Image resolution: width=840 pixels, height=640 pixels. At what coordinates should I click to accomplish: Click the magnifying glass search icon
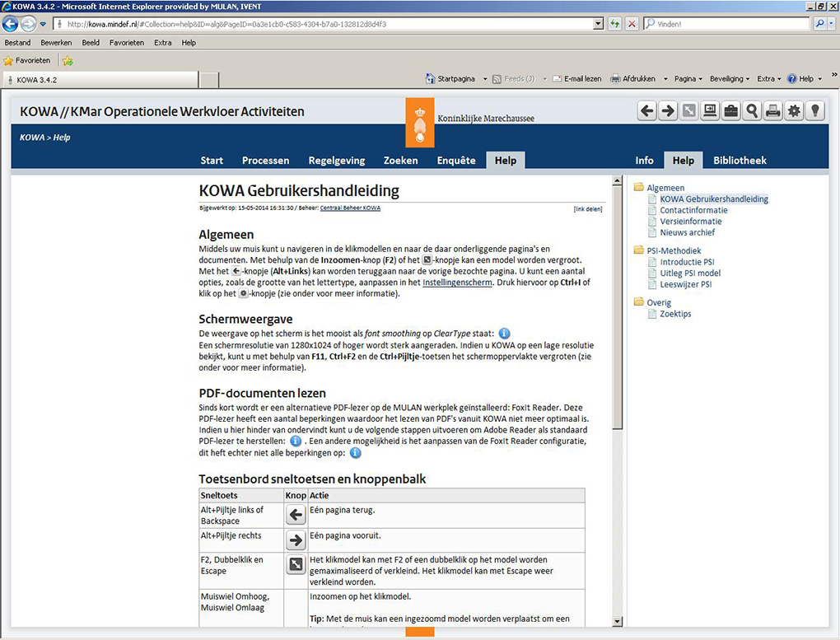751,111
